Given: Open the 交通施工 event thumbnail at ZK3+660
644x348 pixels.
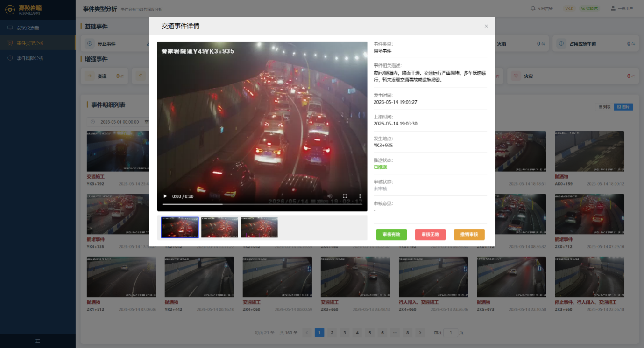Looking at the screenshot, I should tap(355, 277).
